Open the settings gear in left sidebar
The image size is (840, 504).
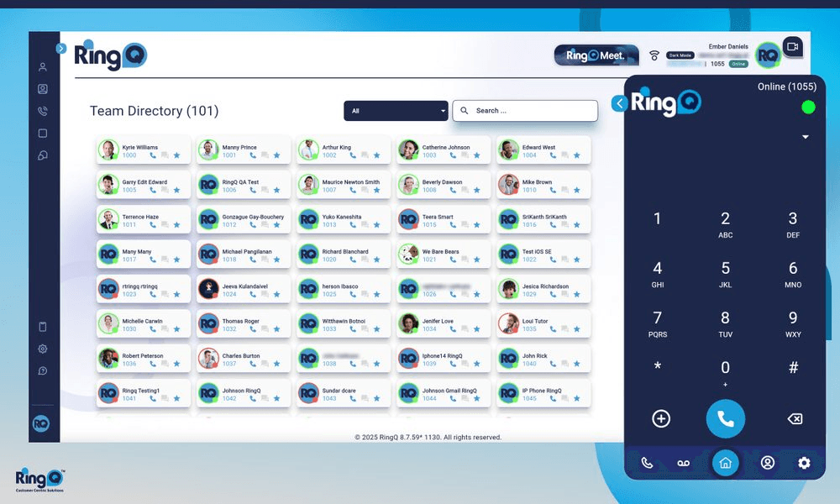[x=43, y=349]
